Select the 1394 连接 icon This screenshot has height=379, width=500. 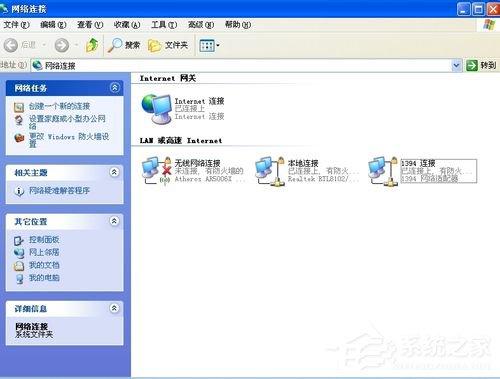[383, 171]
